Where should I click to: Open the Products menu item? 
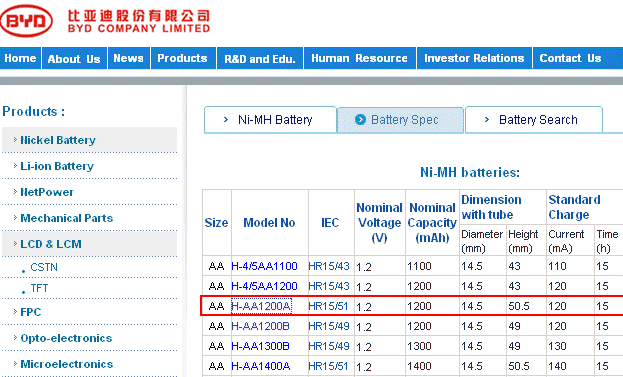tap(183, 58)
